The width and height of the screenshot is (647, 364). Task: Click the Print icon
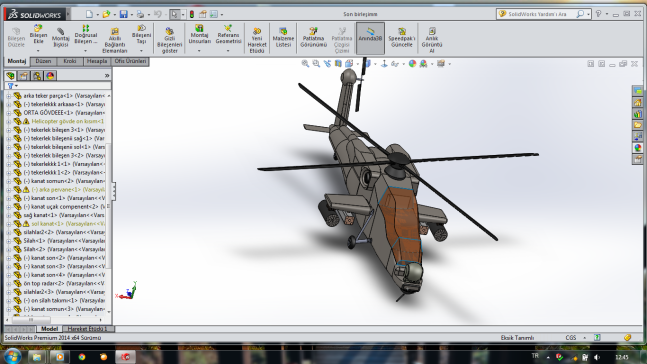tap(140, 14)
